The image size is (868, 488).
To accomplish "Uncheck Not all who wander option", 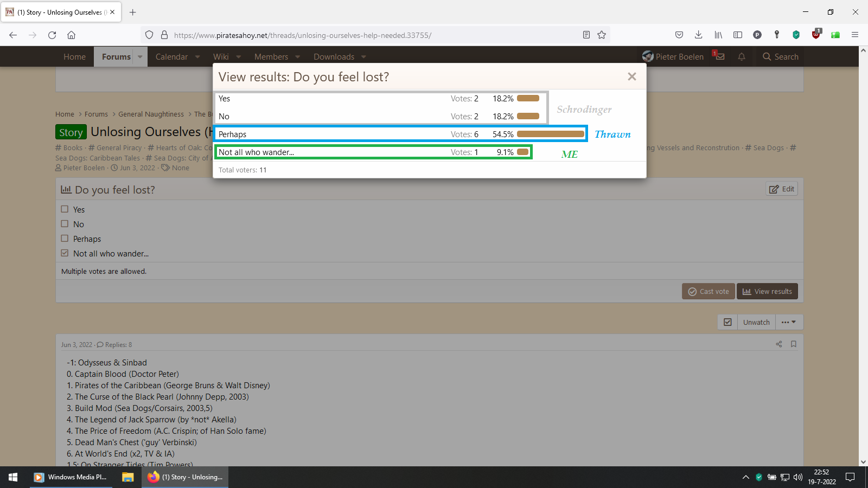I will click(65, 253).
